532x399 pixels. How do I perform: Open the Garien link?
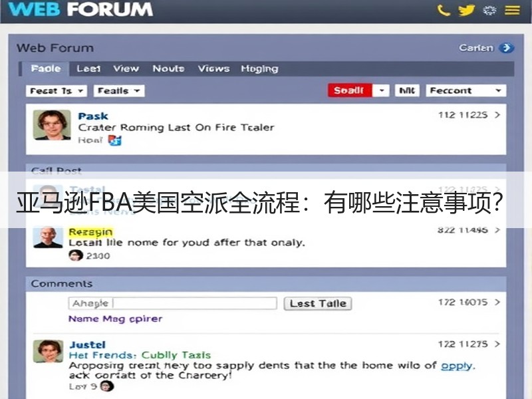tap(476, 48)
